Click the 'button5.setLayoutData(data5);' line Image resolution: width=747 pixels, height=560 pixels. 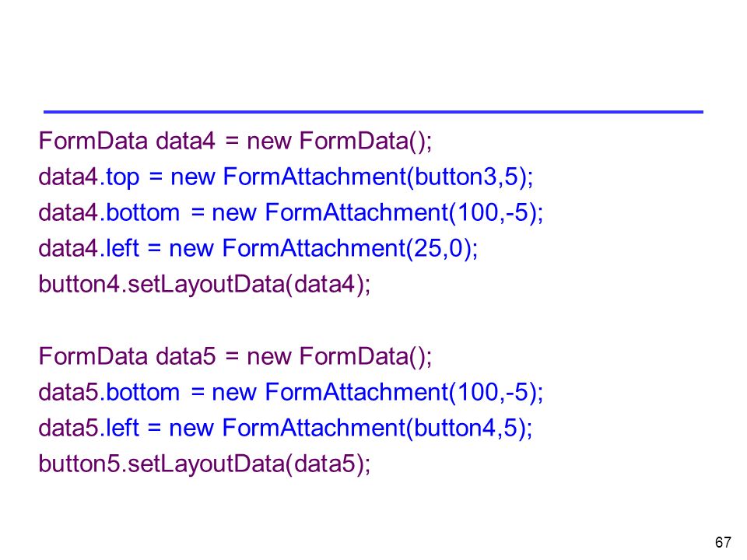(205, 464)
